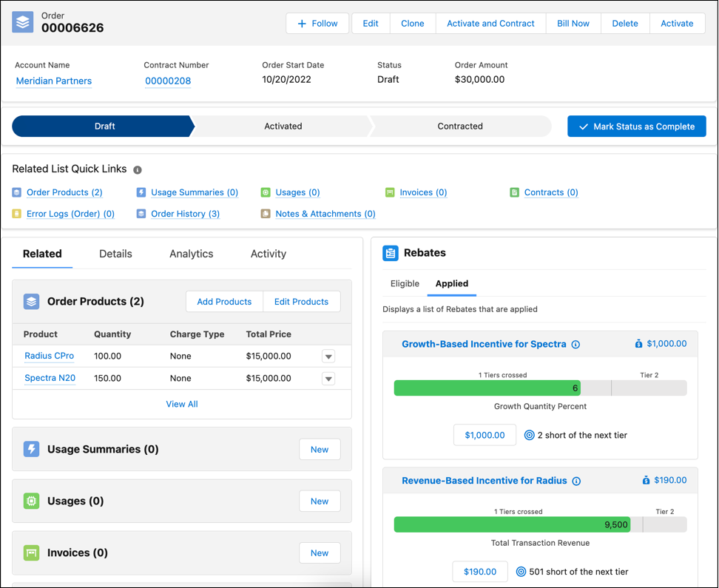The width and height of the screenshot is (719, 588).
Task: Click the Order Products quick link icon
Action: click(17, 192)
